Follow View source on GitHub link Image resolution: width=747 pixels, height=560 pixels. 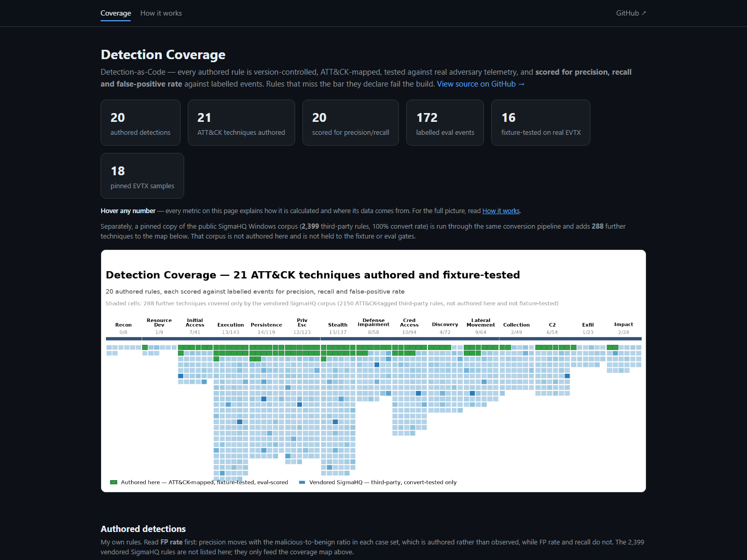coord(480,84)
